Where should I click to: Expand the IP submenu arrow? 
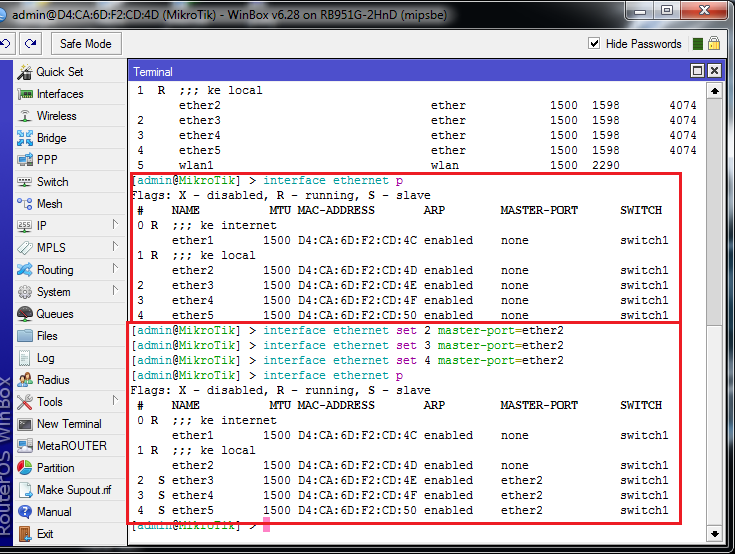coord(115,225)
